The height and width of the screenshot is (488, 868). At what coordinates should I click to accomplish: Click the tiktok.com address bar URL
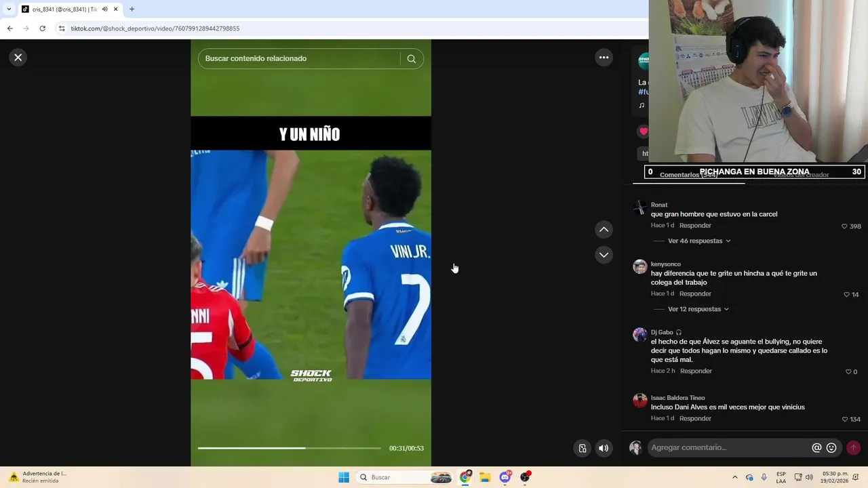(x=155, y=28)
